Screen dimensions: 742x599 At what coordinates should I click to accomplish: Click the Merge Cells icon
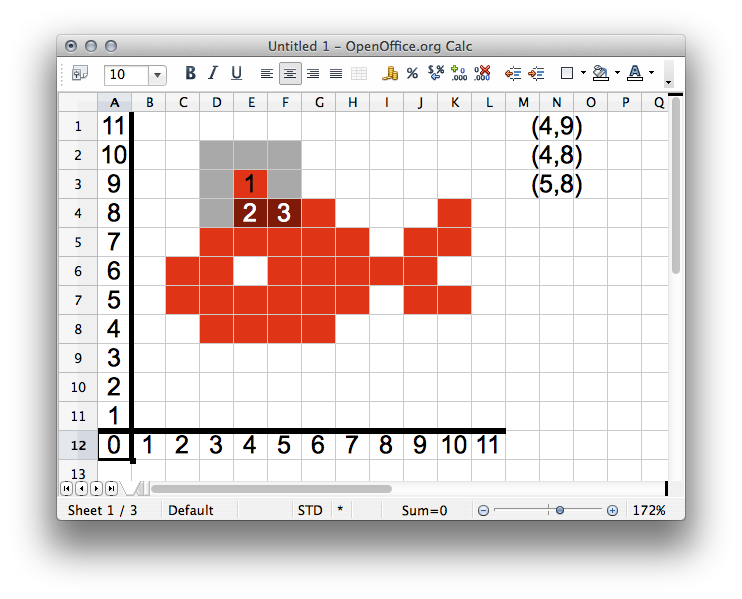click(359, 74)
